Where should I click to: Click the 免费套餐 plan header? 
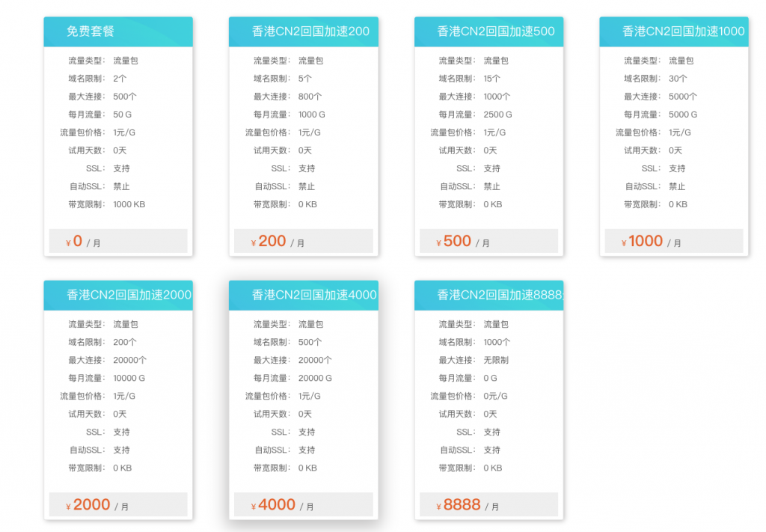tap(91, 31)
